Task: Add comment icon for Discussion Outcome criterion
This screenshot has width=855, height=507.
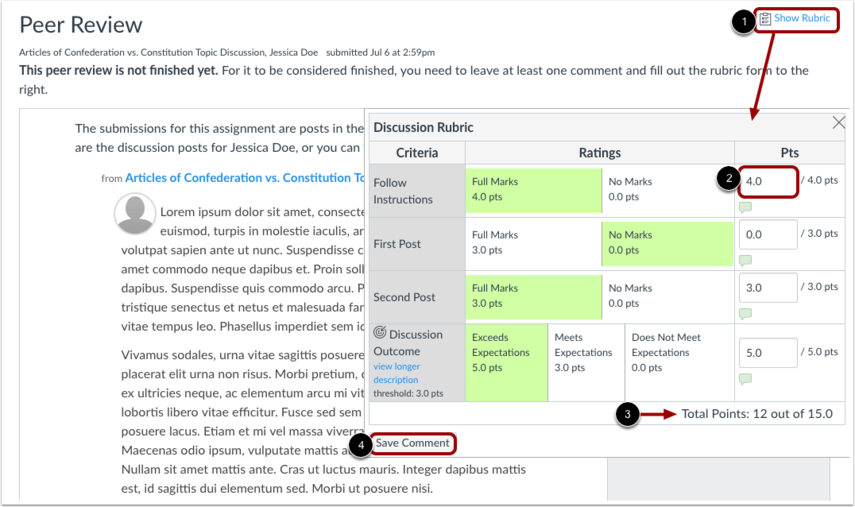Action: [x=745, y=378]
